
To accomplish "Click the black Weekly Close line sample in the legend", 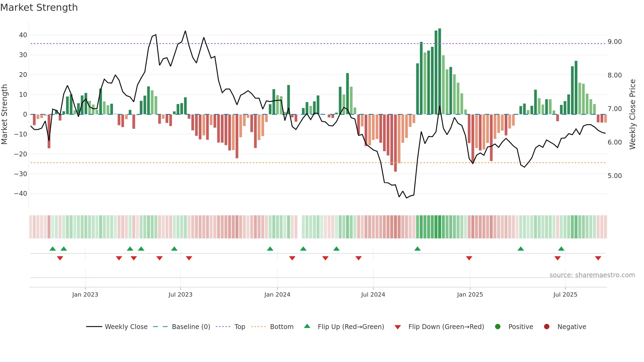I will pos(94,327).
